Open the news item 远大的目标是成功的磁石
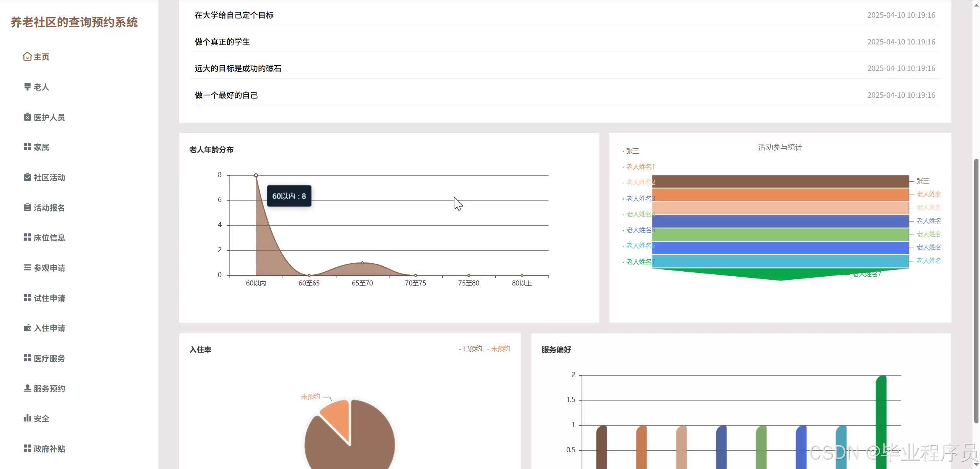980x469 pixels. point(238,68)
